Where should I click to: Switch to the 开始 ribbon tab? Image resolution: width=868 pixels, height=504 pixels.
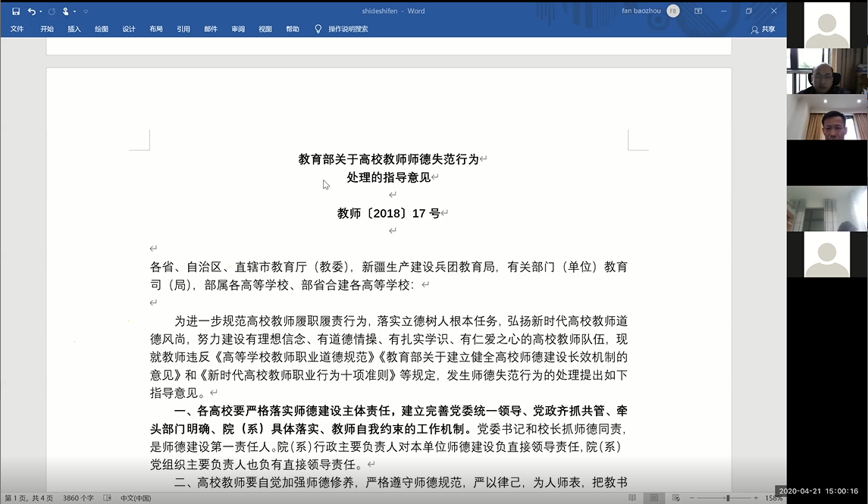[x=46, y=29]
